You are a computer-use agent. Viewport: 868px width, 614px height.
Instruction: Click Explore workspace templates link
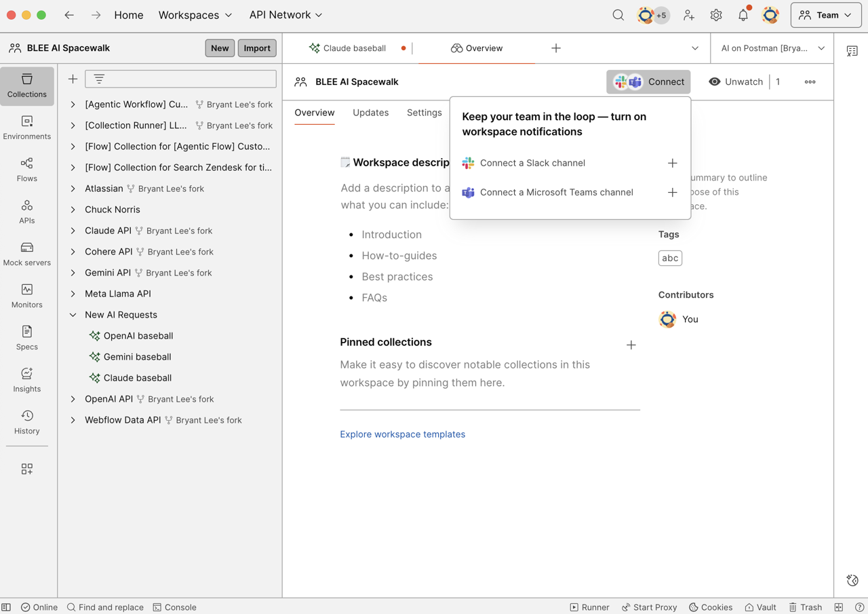point(402,434)
